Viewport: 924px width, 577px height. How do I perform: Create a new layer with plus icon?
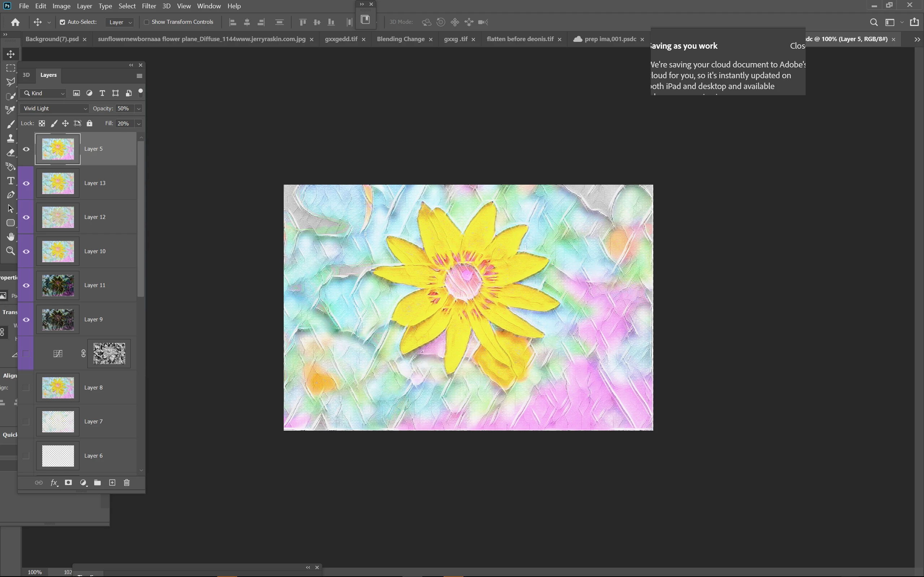(x=112, y=483)
